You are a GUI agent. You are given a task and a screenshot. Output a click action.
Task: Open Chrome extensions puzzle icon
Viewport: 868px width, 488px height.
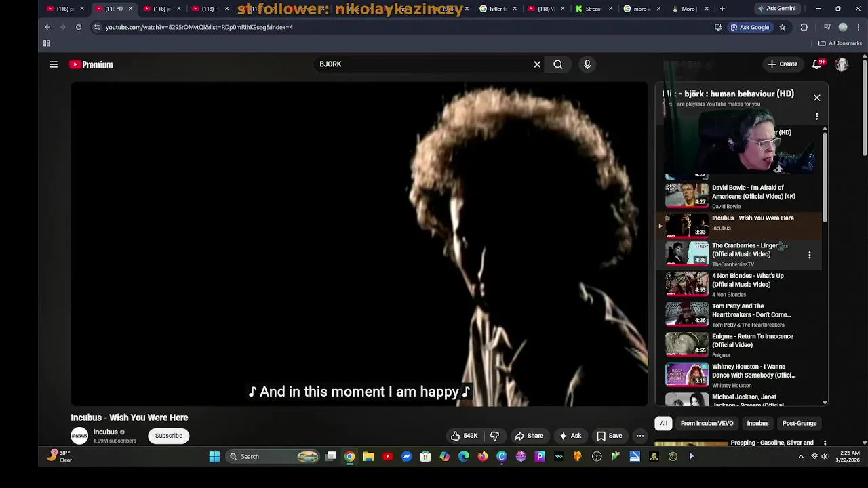(804, 27)
